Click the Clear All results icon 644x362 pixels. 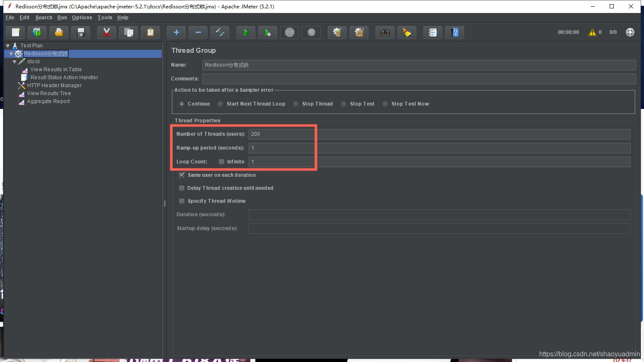[x=359, y=32]
